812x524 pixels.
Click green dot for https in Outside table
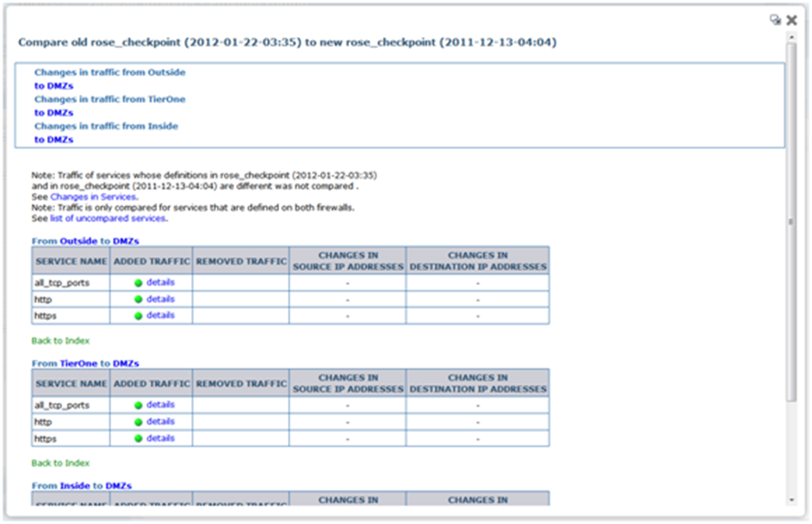(139, 316)
